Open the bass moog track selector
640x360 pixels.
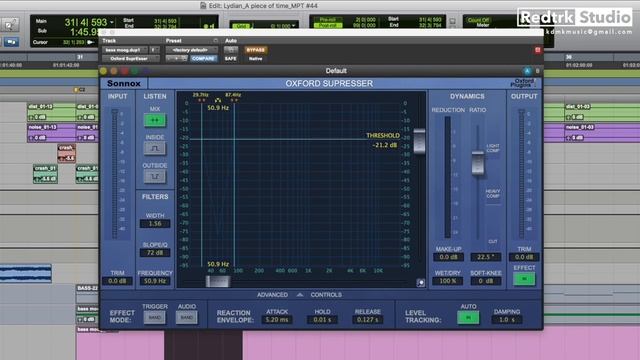coord(125,50)
